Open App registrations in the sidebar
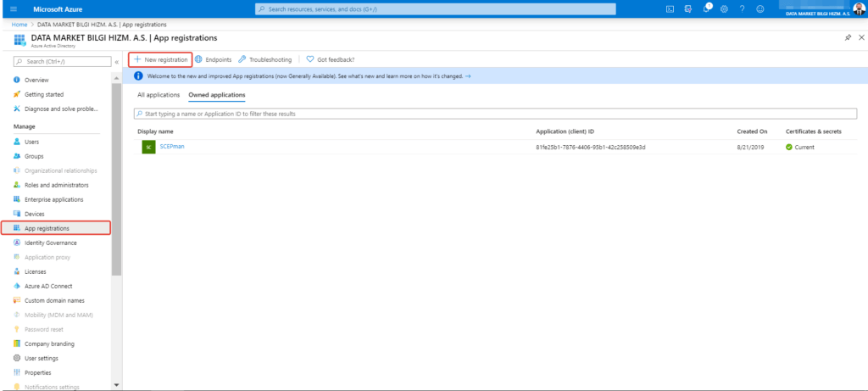Screen dimensions: 868x391 pos(56,228)
